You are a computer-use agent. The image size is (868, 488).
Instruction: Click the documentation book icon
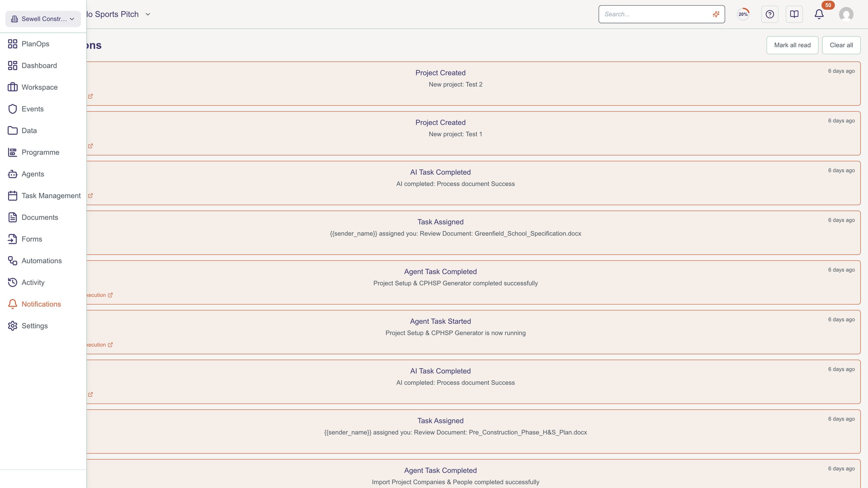coord(794,14)
